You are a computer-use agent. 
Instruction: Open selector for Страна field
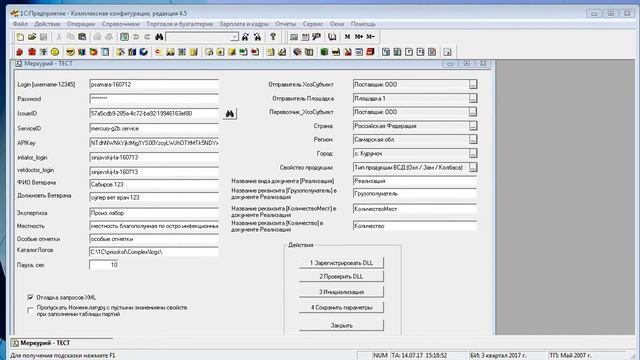[x=473, y=126]
